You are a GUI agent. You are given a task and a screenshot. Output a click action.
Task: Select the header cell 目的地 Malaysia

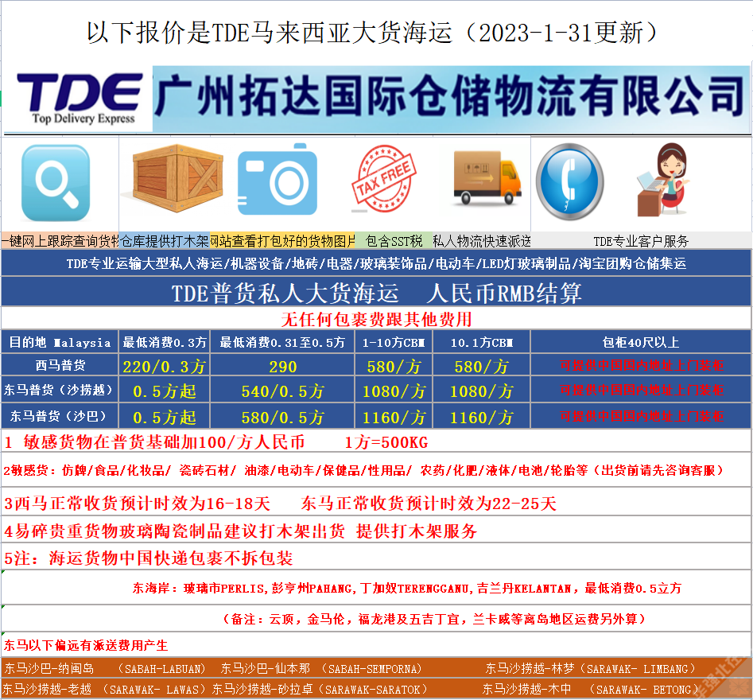tap(60, 343)
